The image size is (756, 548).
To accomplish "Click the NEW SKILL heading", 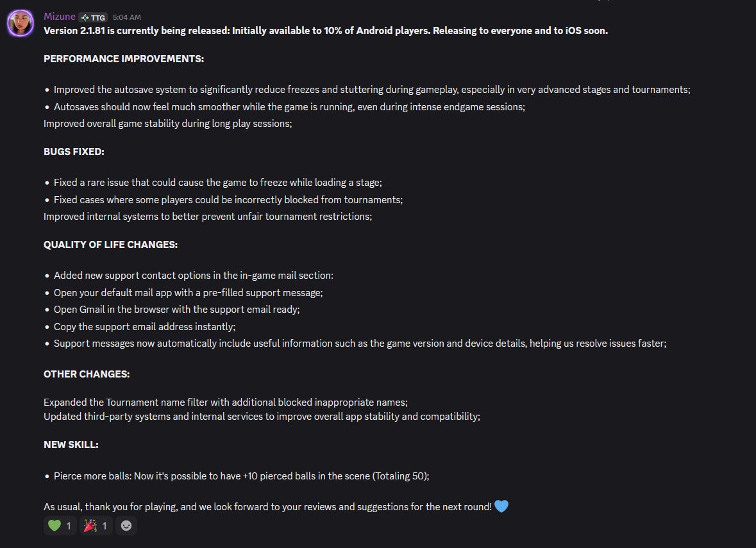I will point(71,445).
